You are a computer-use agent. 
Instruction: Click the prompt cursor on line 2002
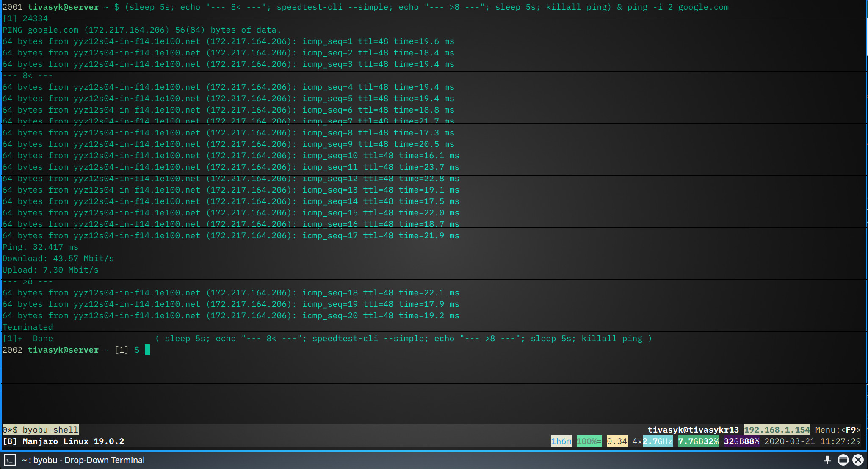[147, 350]
